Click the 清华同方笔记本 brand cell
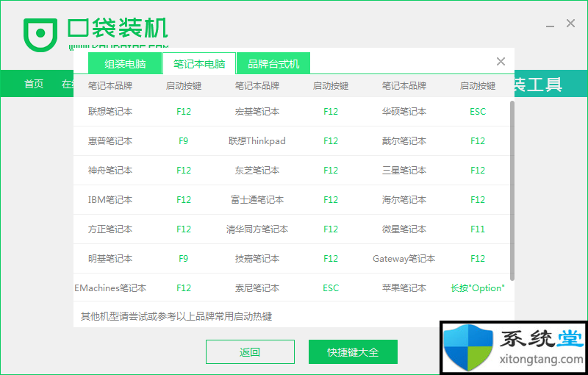 (x=257, y=229)
